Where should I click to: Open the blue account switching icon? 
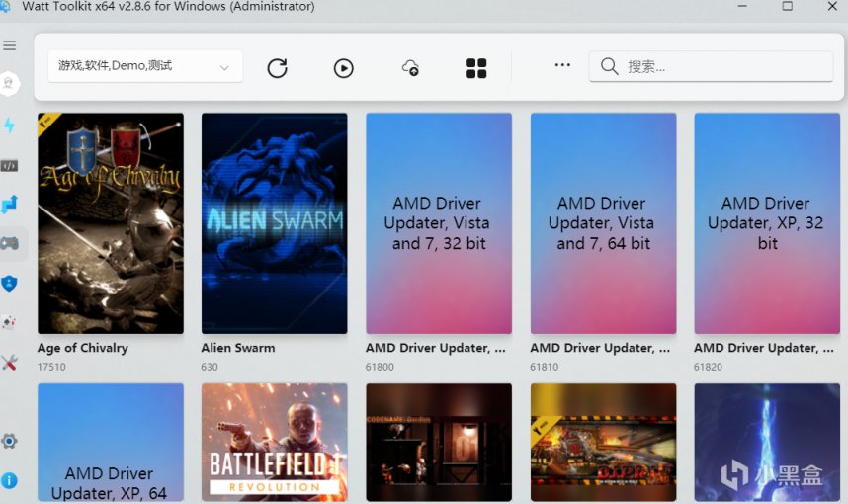(x=9, y=205)
